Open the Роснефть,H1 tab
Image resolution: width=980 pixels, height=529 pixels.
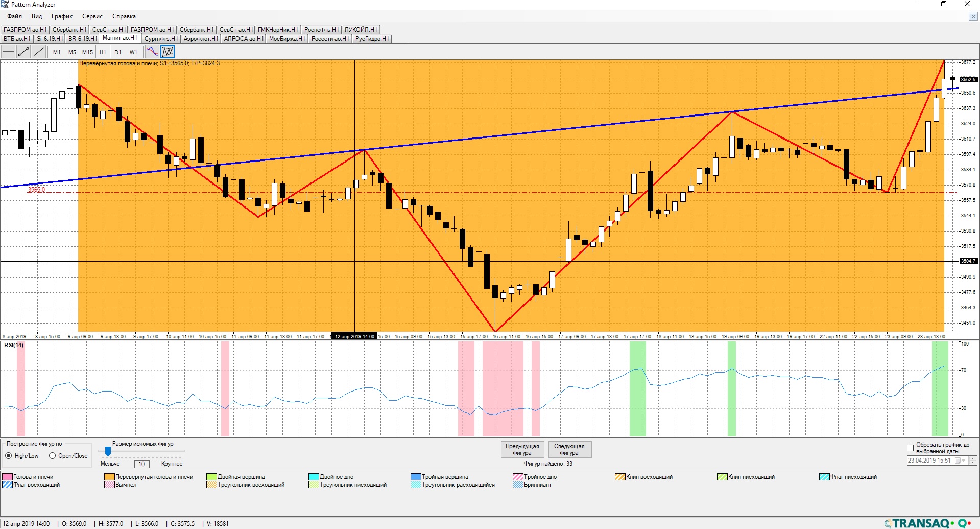click(x=321, y=30)
